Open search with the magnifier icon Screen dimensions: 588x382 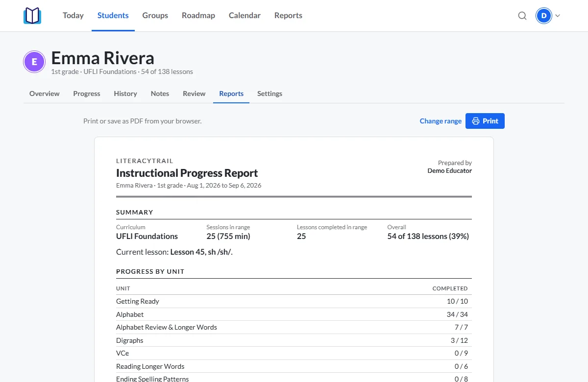tap(522, 16)
